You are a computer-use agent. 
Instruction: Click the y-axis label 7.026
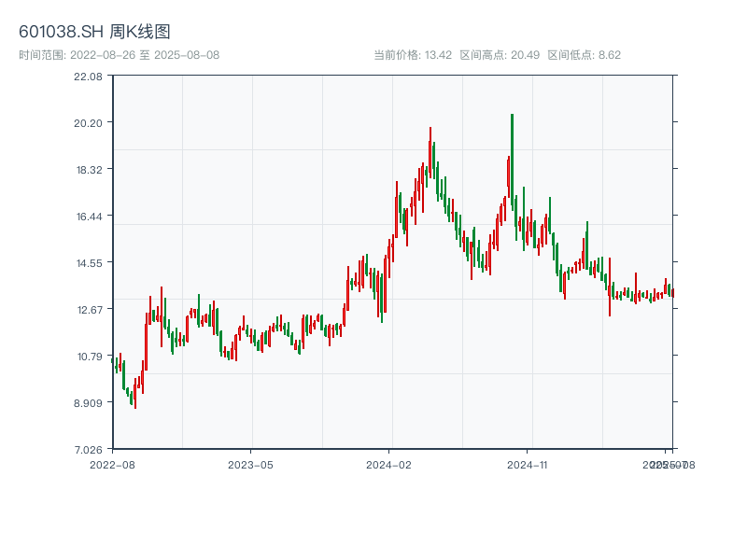pos(88,450)
